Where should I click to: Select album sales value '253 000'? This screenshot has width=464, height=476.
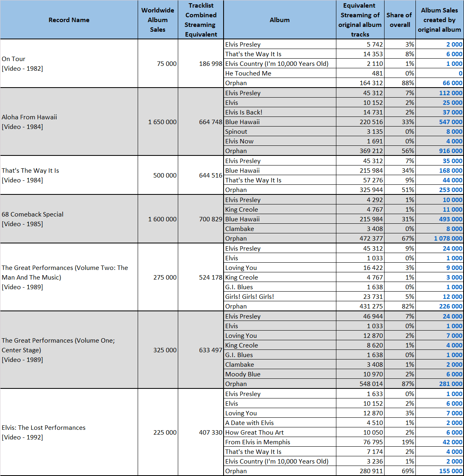[x=451, y=190]
